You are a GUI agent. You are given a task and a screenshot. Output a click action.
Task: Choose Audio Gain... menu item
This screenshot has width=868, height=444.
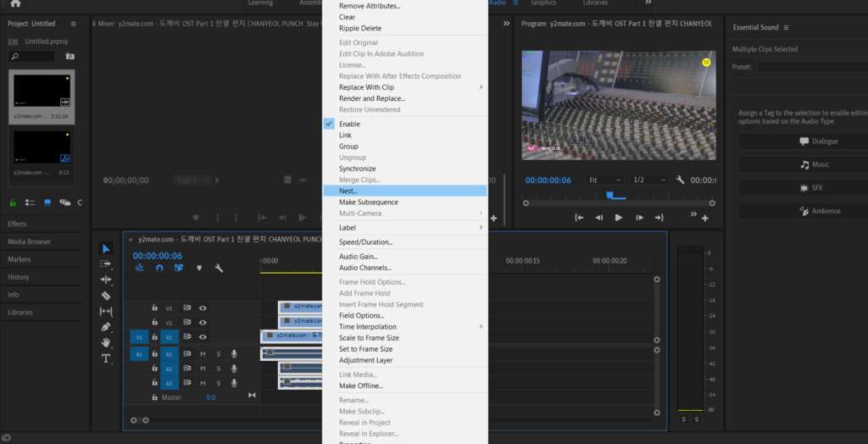(x=405, y=257)
